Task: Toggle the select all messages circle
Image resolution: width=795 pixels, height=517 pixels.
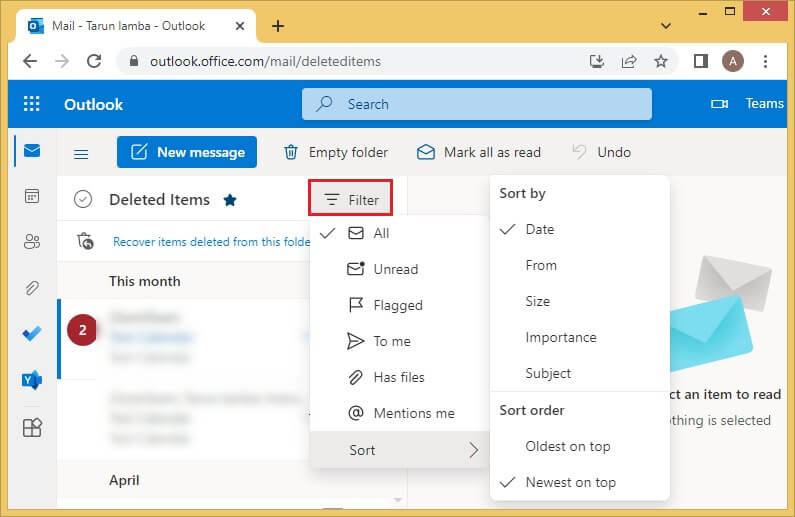Action: pyautogui.click(x=83, y=199)
